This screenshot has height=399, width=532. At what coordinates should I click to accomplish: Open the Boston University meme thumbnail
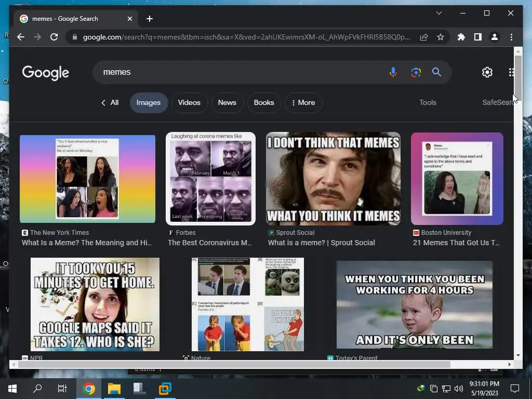pyautogui.click(x=457, y=179)
